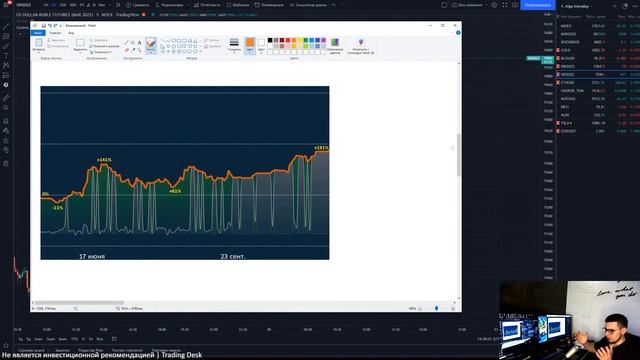Select the Magnifier tool in Paint
The image size is (640, 360).
pos(140,50)
